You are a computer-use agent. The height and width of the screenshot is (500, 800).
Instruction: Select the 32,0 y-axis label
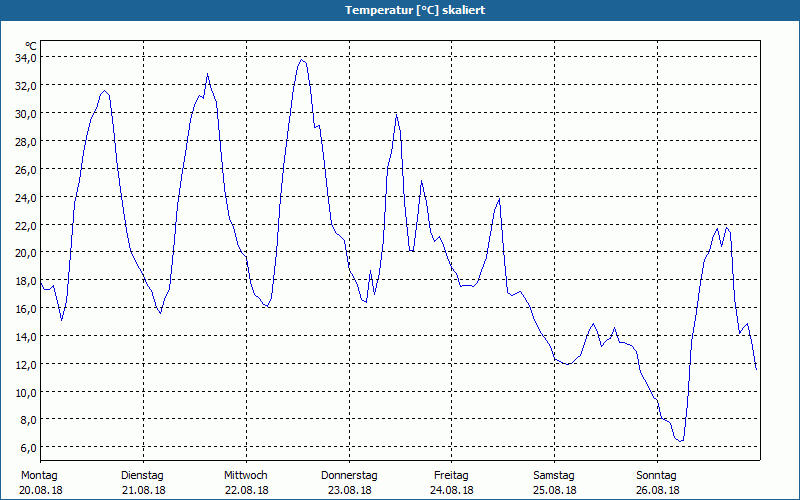[x=26, y=86]
